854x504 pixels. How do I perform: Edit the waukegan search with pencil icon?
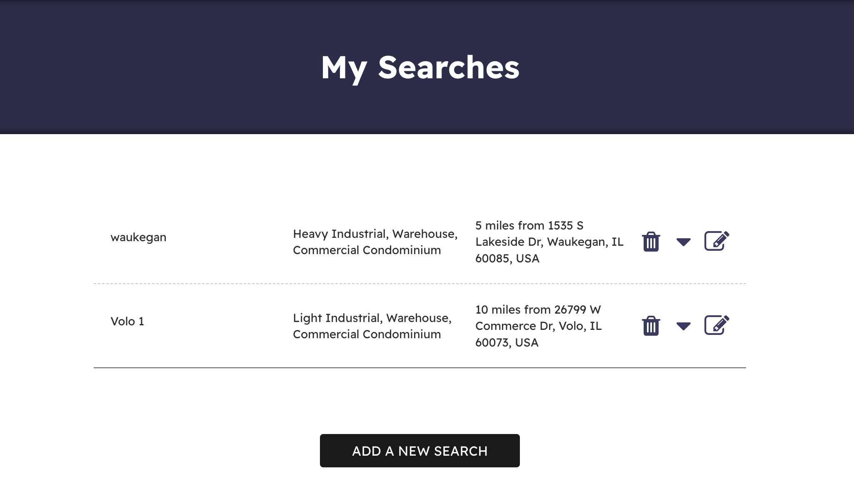(717, 241)
